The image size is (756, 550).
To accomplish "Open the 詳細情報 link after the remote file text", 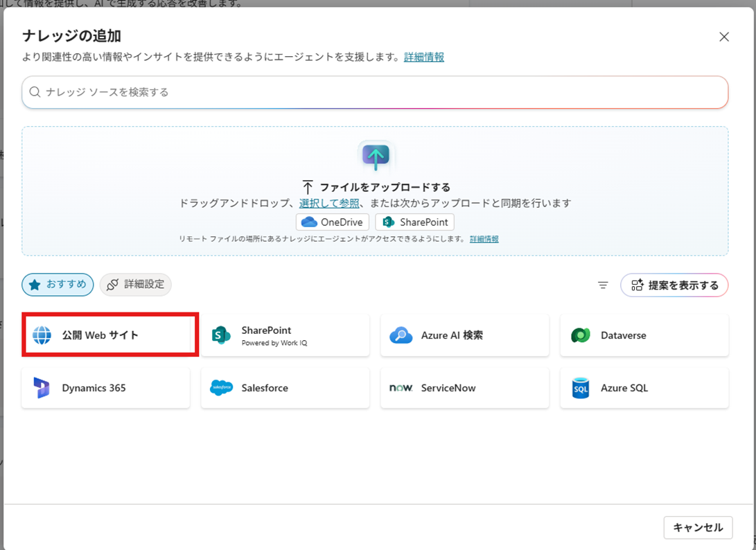I will click(x=484, y=239).
